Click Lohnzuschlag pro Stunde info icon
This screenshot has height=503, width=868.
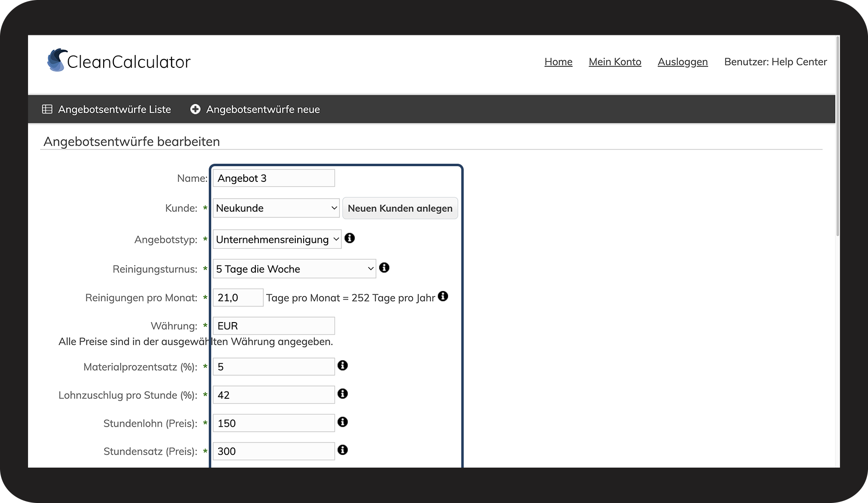[343, 394]
